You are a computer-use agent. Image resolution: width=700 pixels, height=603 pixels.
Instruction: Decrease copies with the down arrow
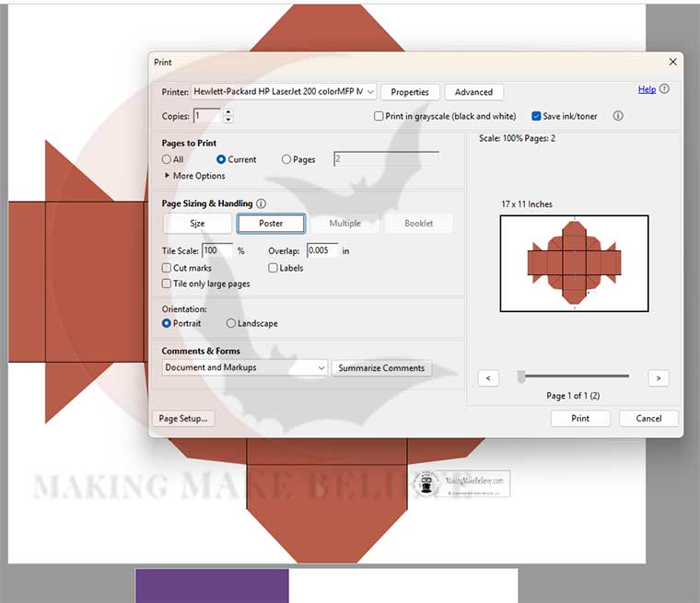pos(228,120)
